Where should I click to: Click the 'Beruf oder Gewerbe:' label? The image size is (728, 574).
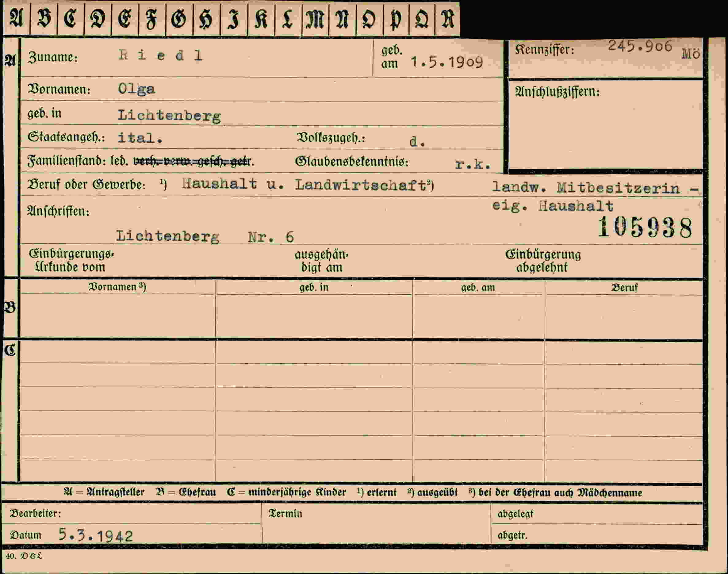coord(86,185)
